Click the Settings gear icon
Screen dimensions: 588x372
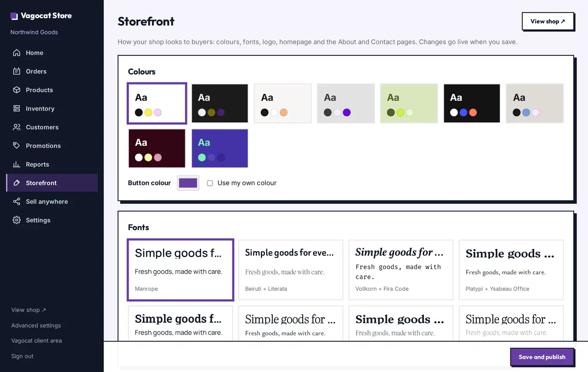tap(16, 220)
